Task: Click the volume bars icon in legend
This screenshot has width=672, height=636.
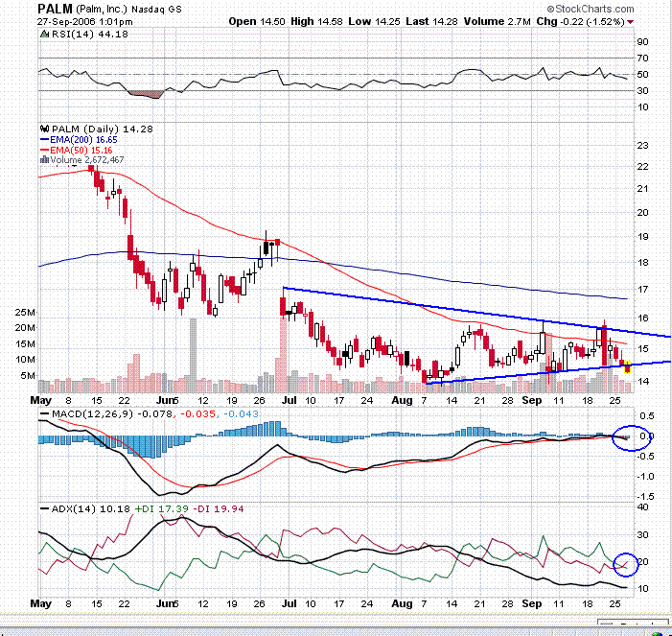Action: [x=44, y=160]
